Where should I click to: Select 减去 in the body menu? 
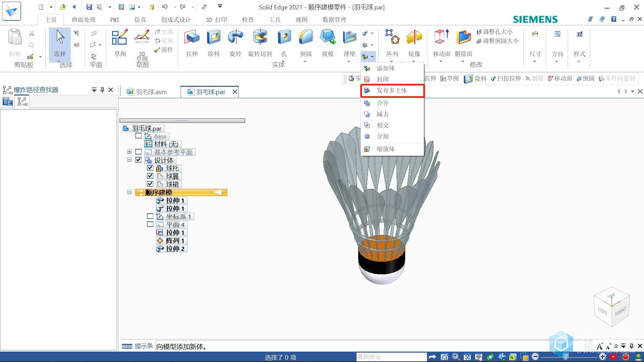[x=392, y=114]
